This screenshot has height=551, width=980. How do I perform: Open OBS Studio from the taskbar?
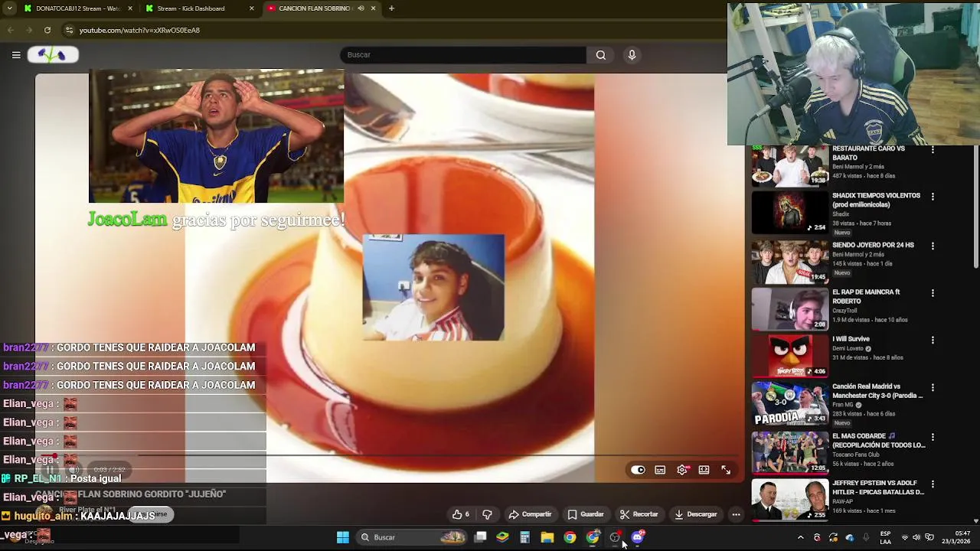[x=615, y=537]
